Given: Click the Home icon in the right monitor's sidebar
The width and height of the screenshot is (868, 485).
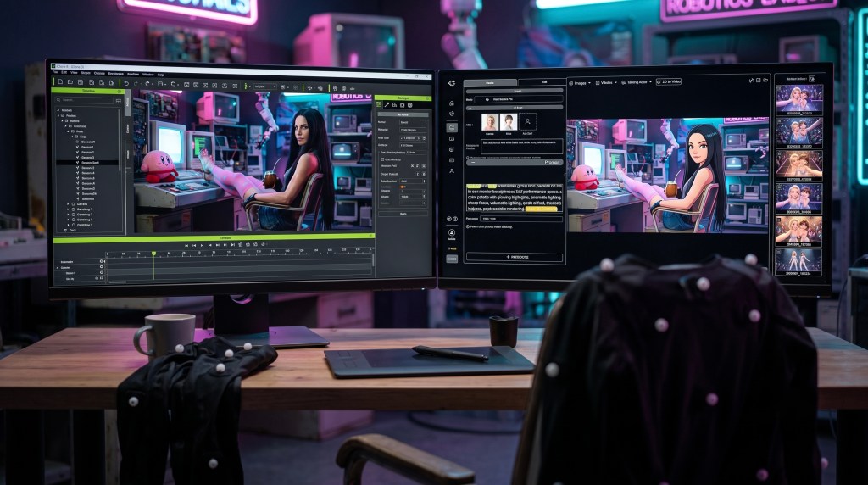Looking at the screenshot, I should coord(452,103).
